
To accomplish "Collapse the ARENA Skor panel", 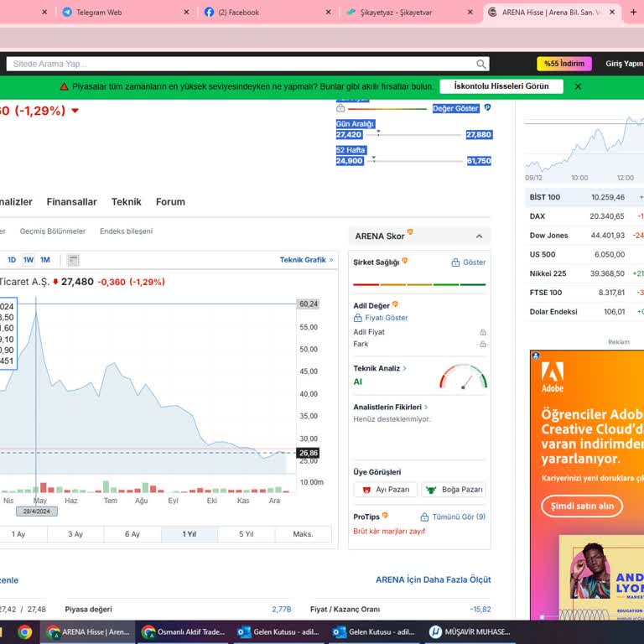I will 479,236.
